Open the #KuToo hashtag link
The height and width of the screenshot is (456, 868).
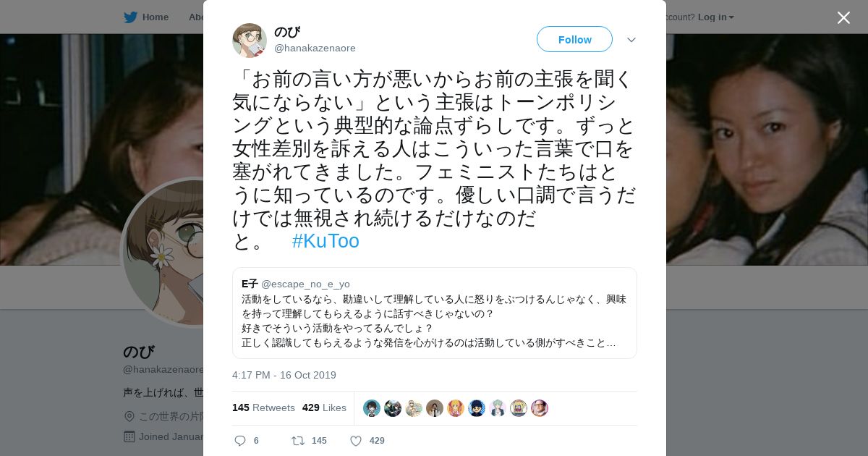tap(325, 241)
